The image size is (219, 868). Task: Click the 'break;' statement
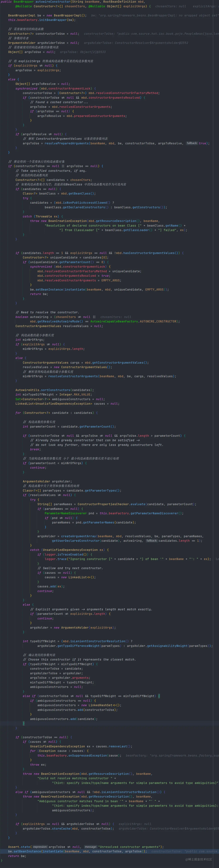[35, 449]
